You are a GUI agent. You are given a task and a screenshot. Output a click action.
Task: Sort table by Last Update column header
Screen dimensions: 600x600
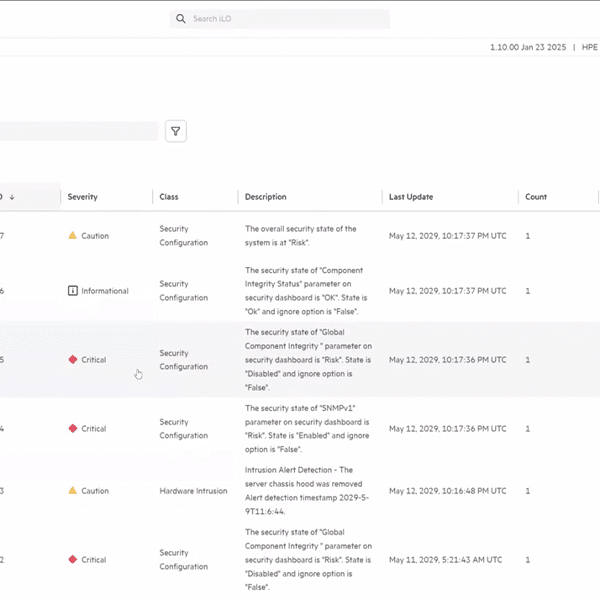pyautogui.click(x=411, y=197)
